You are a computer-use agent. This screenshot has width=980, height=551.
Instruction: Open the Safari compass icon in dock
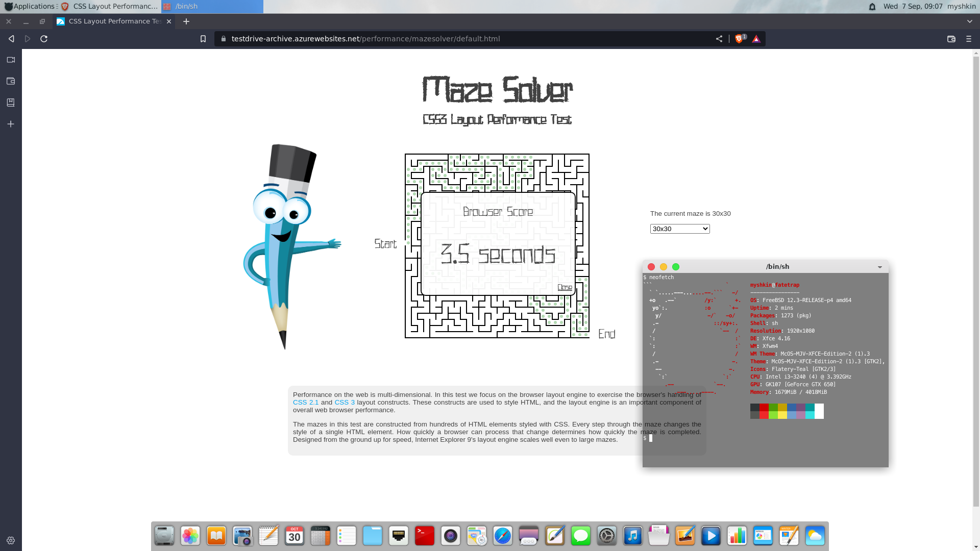point(502,536)
